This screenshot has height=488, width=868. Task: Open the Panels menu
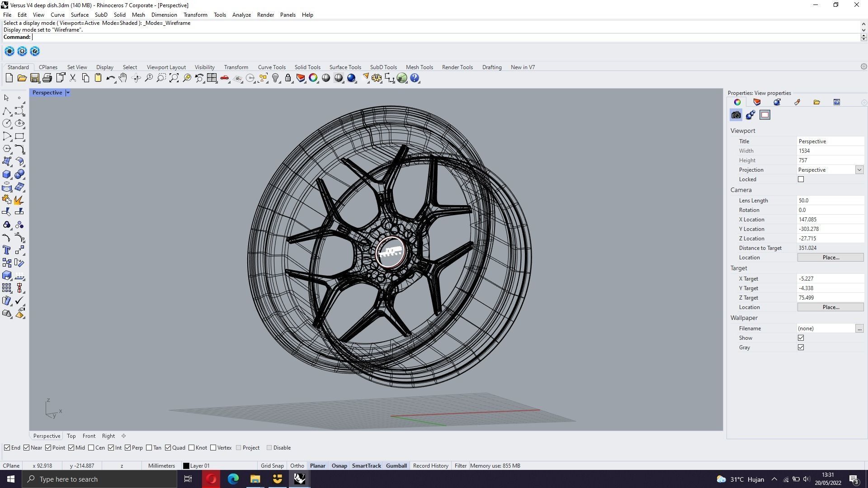tap(288, 15)
